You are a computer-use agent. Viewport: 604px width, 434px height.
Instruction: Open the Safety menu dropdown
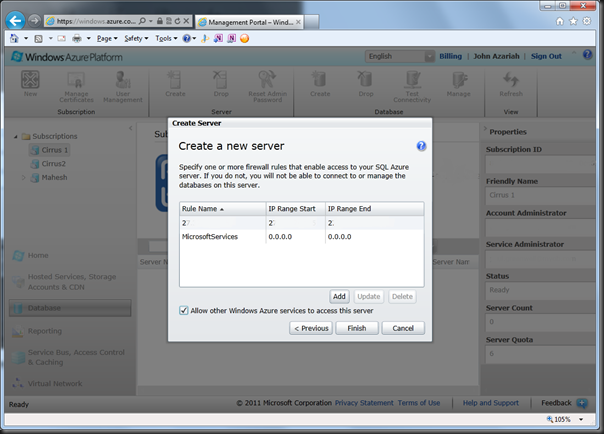(136, 38)
